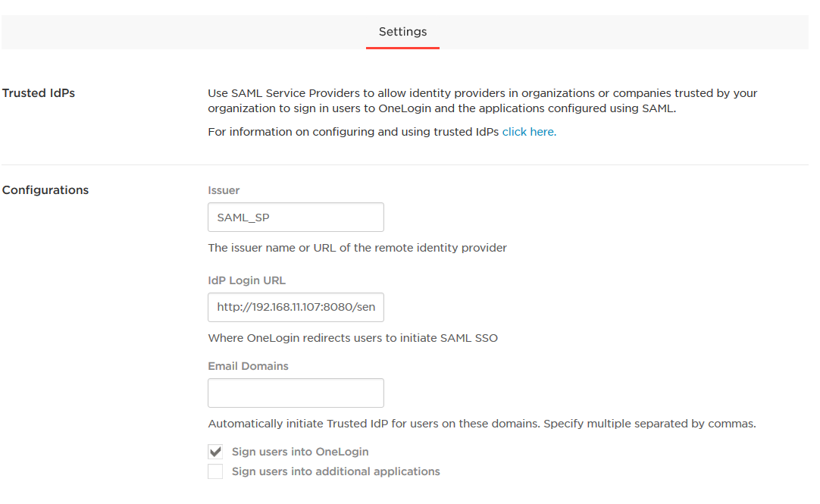The width and height of the screenshot is (820, 504).
Task: Click the empty Email Domains text box
Action: (x=296, y=393)
